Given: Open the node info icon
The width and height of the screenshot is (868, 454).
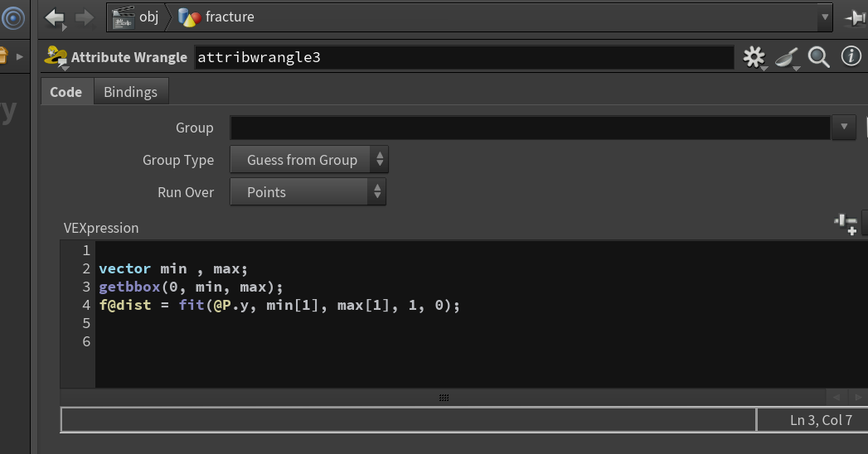Looking at the screenshot, I should 851,56.
